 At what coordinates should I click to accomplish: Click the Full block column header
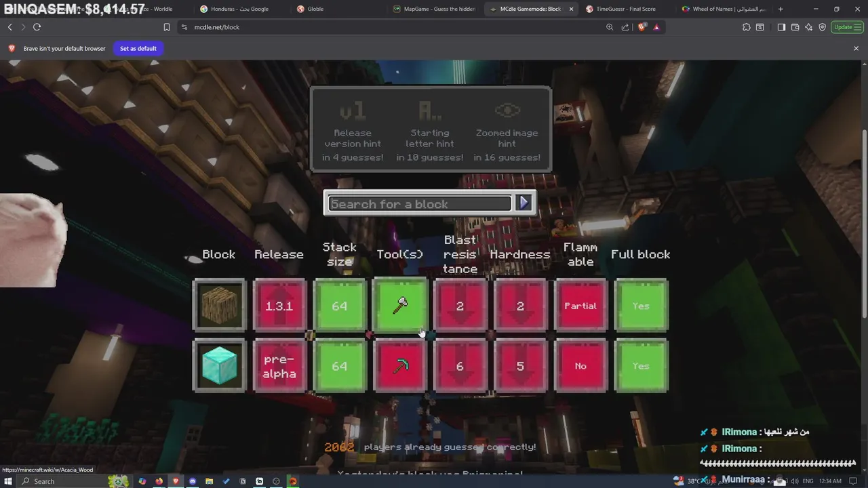[641, 254]
